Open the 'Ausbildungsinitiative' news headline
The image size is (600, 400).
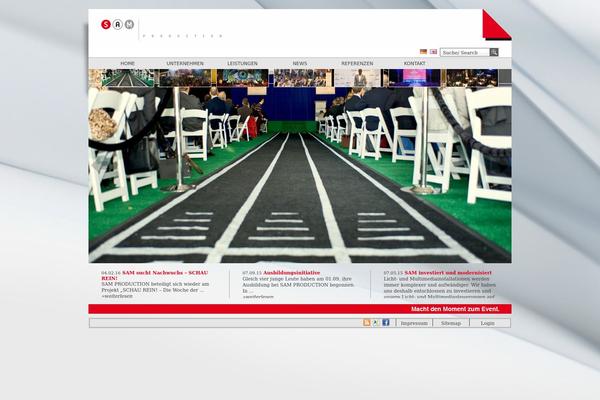291,273
